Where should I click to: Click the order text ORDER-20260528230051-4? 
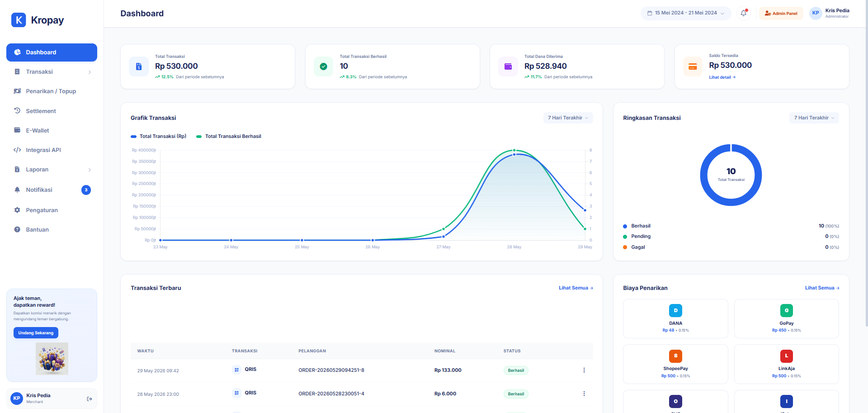pos(331,394)
